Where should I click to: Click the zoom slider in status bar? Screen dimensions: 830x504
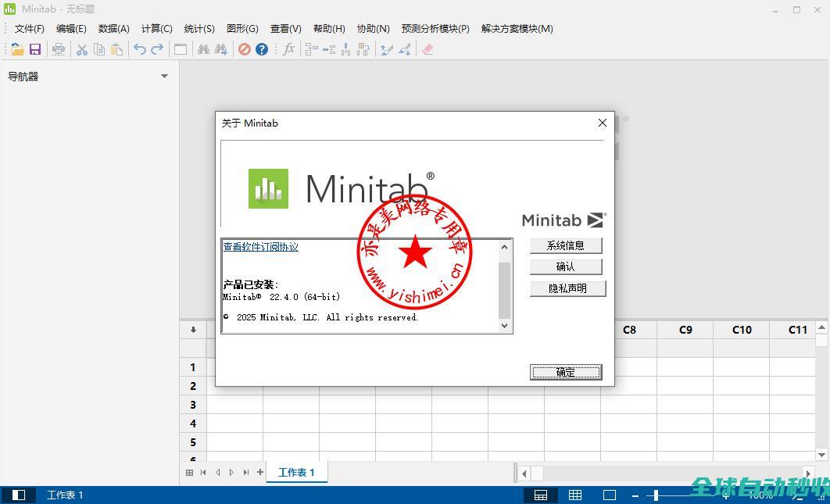coord(656,495)
